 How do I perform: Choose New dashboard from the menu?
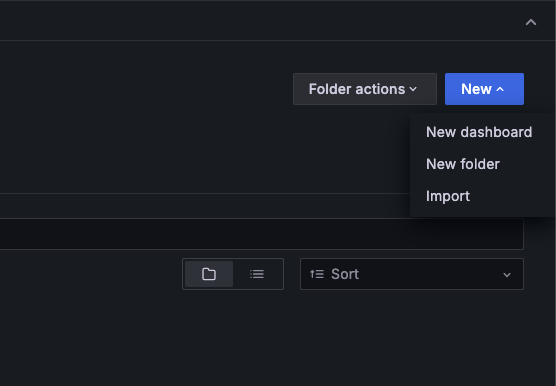click(x=479, y=132)
